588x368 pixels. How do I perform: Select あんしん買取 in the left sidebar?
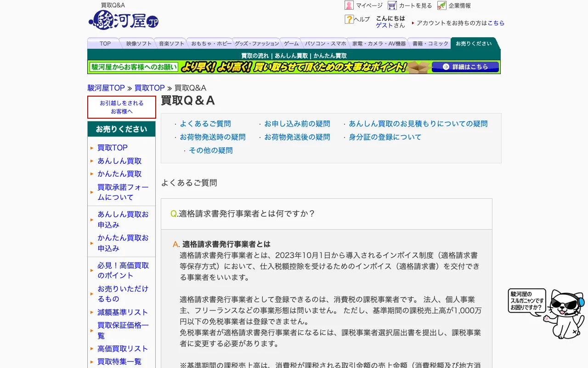coord(119,161)
